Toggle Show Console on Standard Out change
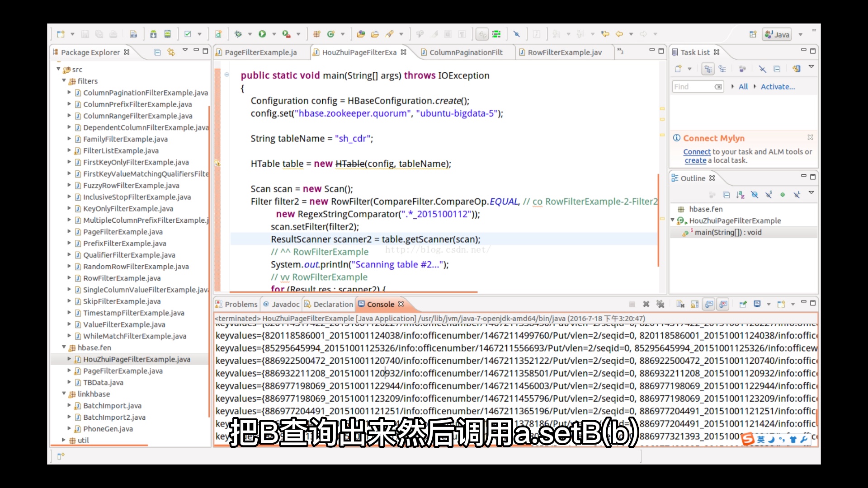Viewport: 868px width, 488px height. coord(709,304)
